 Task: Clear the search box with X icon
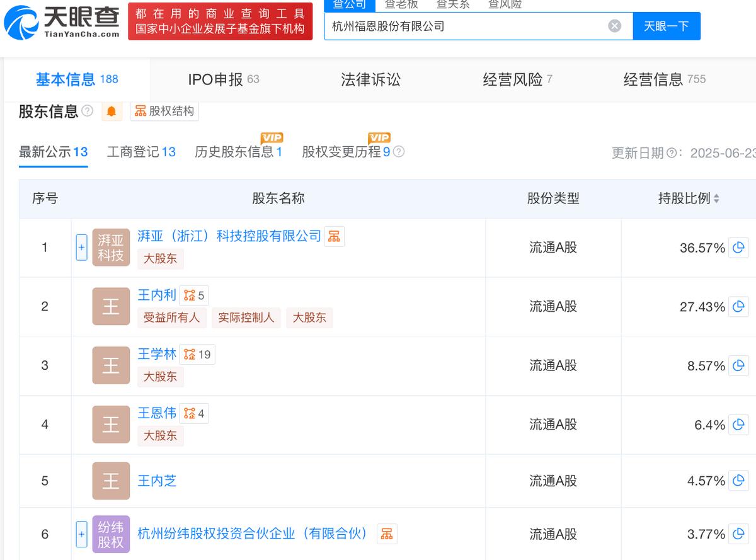point(614,26)
